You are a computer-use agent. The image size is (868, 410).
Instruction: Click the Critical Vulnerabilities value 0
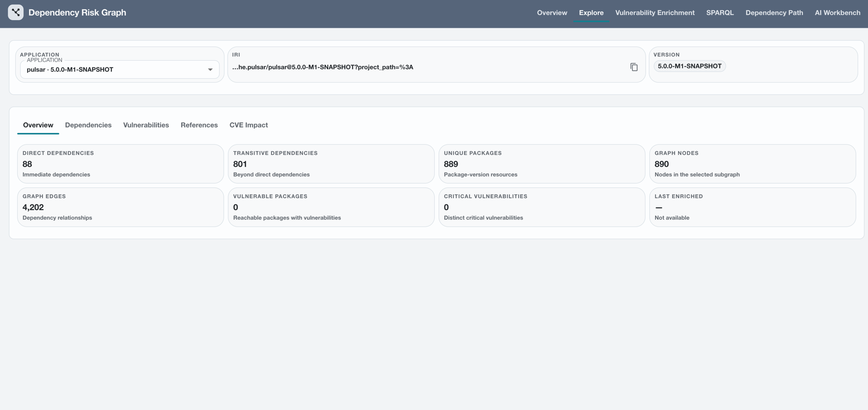[446, 207]
